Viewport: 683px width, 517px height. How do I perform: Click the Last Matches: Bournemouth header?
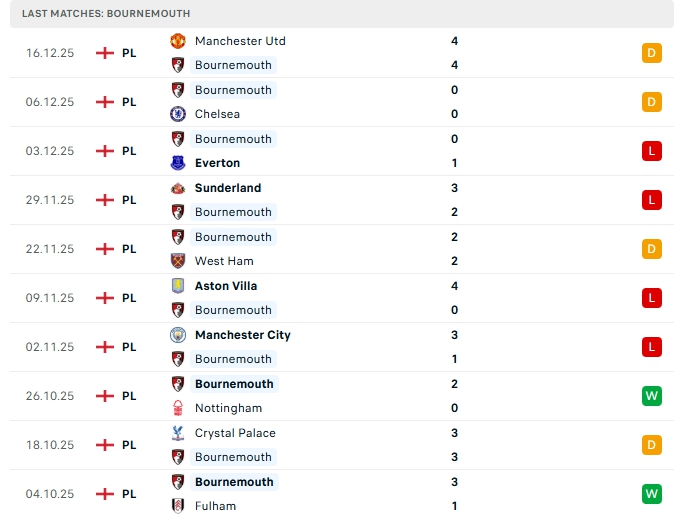coord(106,14)
